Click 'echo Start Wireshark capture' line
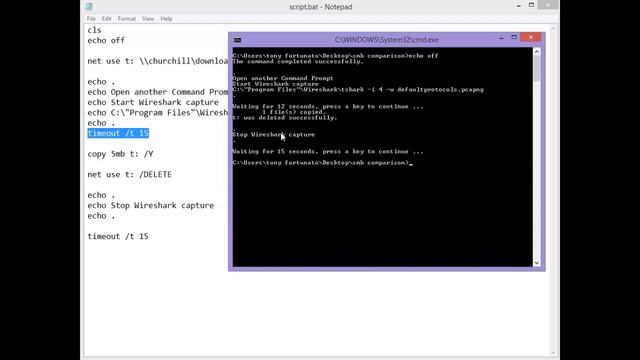 (153, 102)
